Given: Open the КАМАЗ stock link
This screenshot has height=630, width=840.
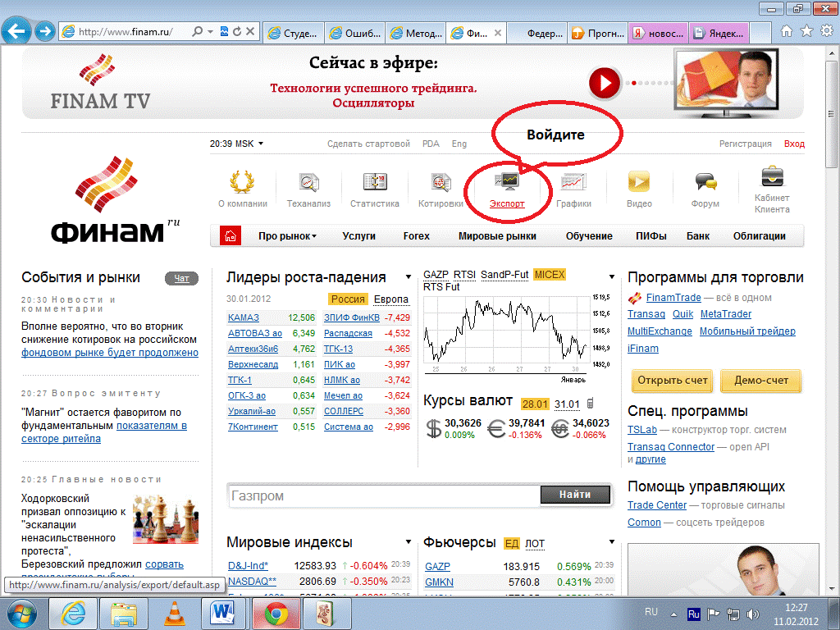Looking at the screenshot, I should tap(243, 317).
